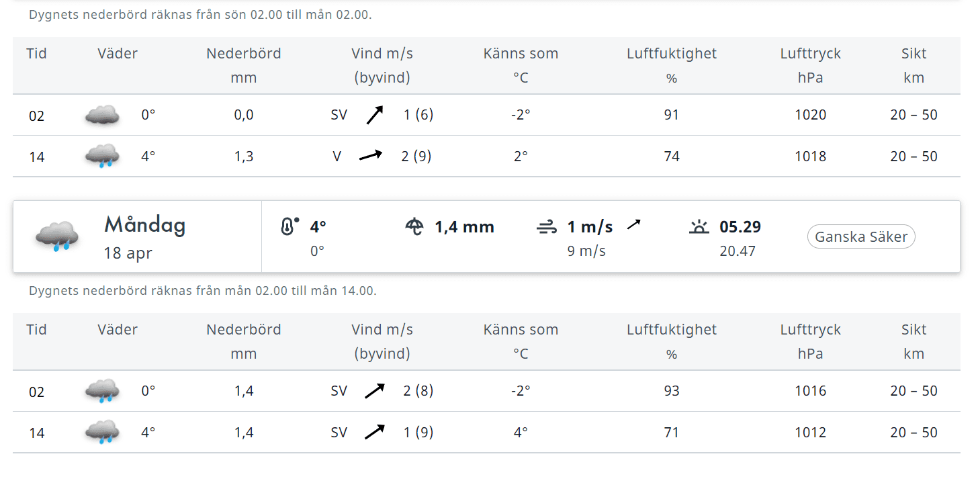The width and height of the screenshot is (980, 485).
Task: Click the sunset time 20.47
Action: point(738,251)
